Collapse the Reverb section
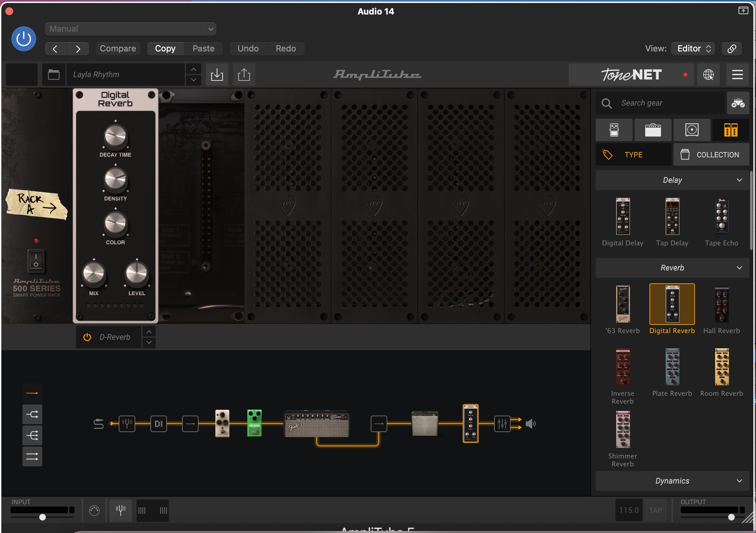756x533 pixels. tap(672, 268)
